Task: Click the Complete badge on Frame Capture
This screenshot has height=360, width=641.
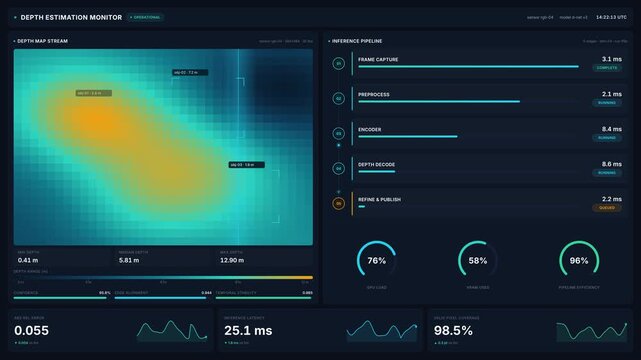Action: click(607, 68)
